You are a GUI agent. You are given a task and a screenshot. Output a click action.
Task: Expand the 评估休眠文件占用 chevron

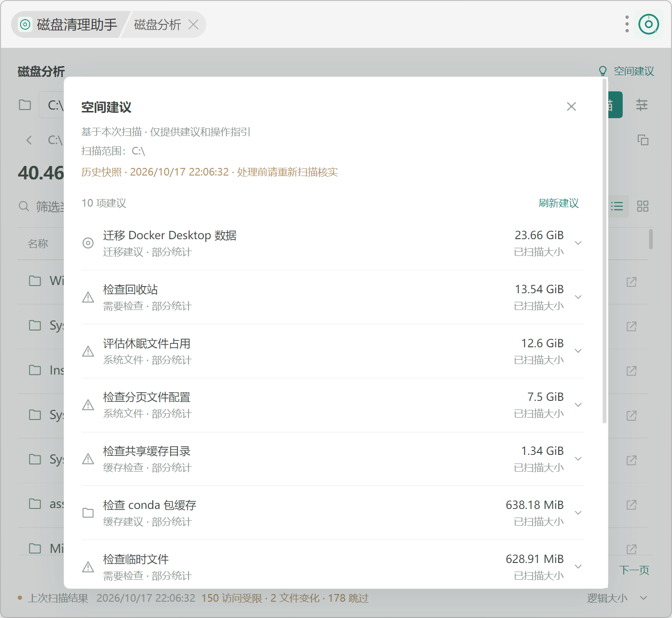click(x=578, y=351)
